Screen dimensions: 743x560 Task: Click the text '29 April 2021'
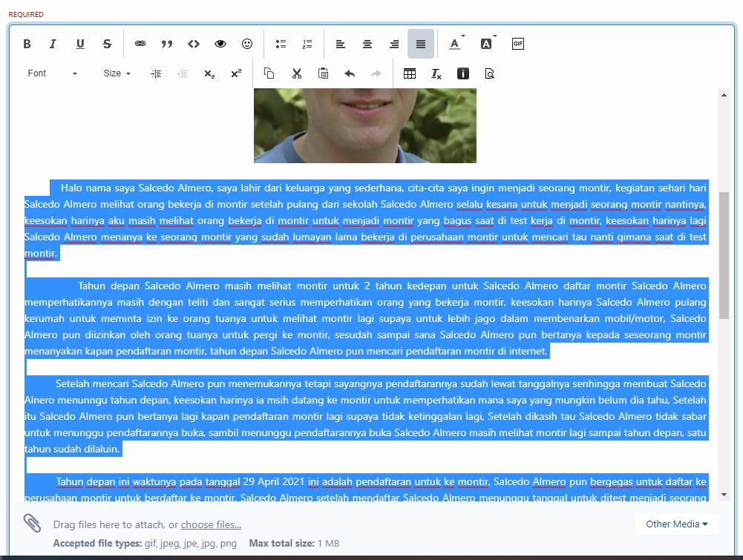point(273,481)
